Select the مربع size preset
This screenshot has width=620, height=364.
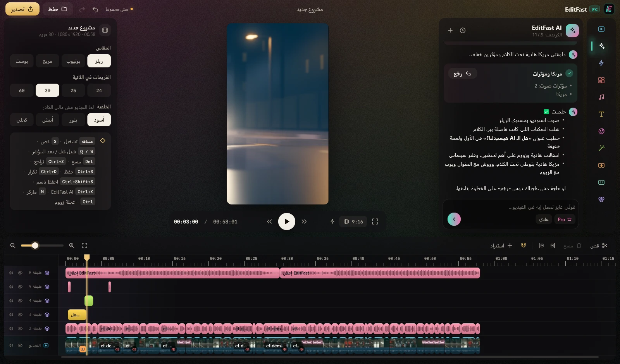tap(48, 61)
